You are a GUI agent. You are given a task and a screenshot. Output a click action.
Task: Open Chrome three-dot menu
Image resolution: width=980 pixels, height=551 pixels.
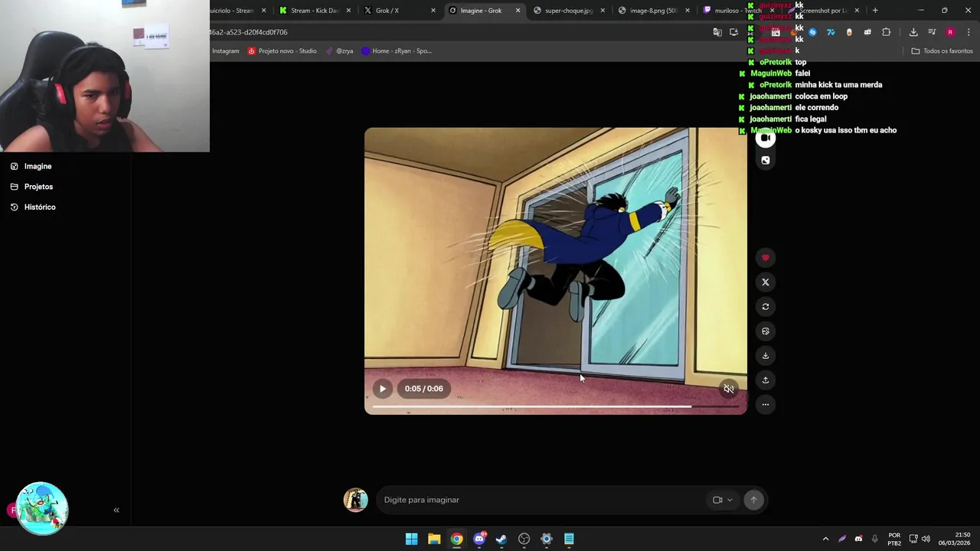[x=969, y=32]
